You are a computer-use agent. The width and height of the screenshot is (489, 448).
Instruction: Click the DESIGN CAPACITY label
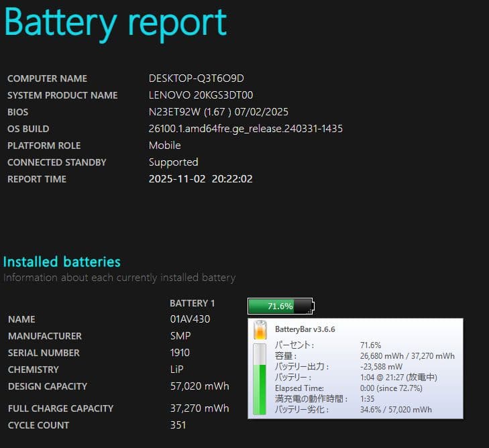click(x=48, y=386)
